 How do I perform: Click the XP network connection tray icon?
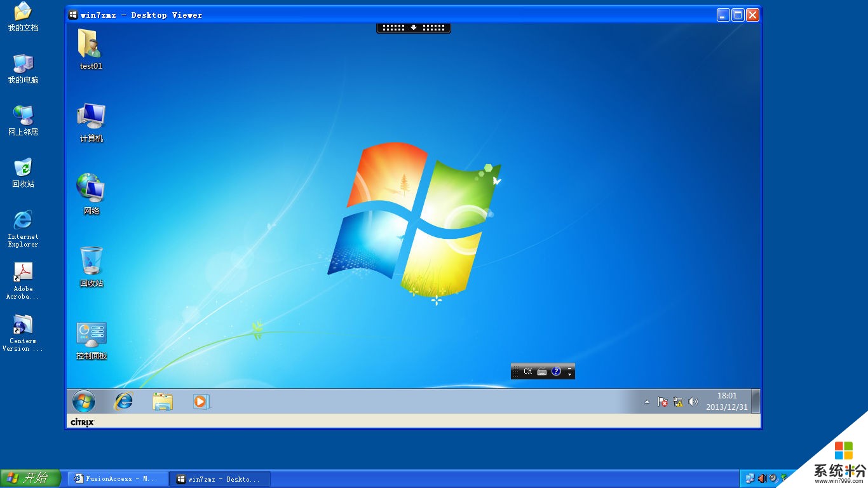[750, 478]
